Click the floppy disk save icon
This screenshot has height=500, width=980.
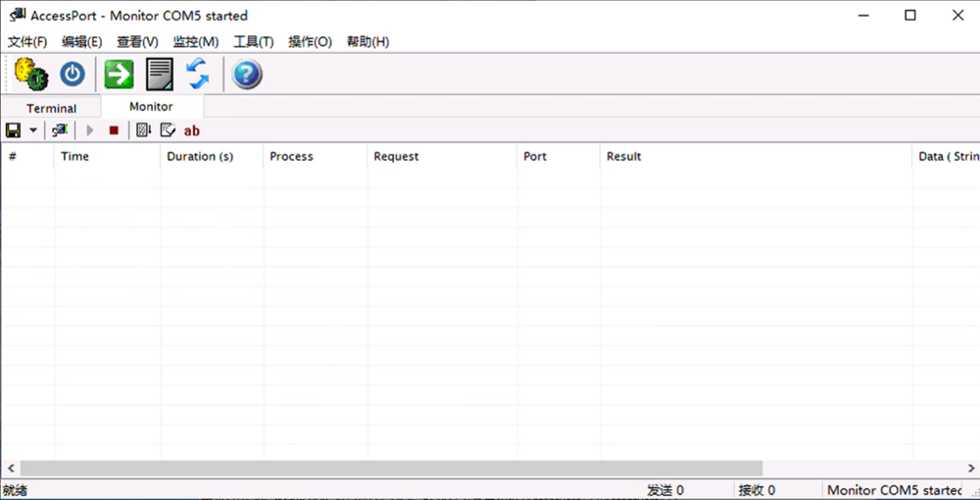pyautogui.click(x=14, y=130)
